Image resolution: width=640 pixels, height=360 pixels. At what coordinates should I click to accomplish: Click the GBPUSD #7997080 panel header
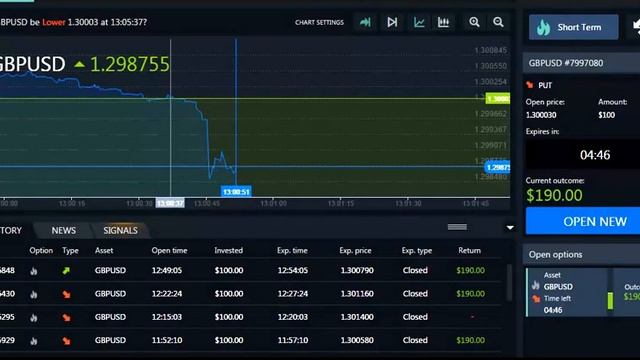(x=582, y=63)
